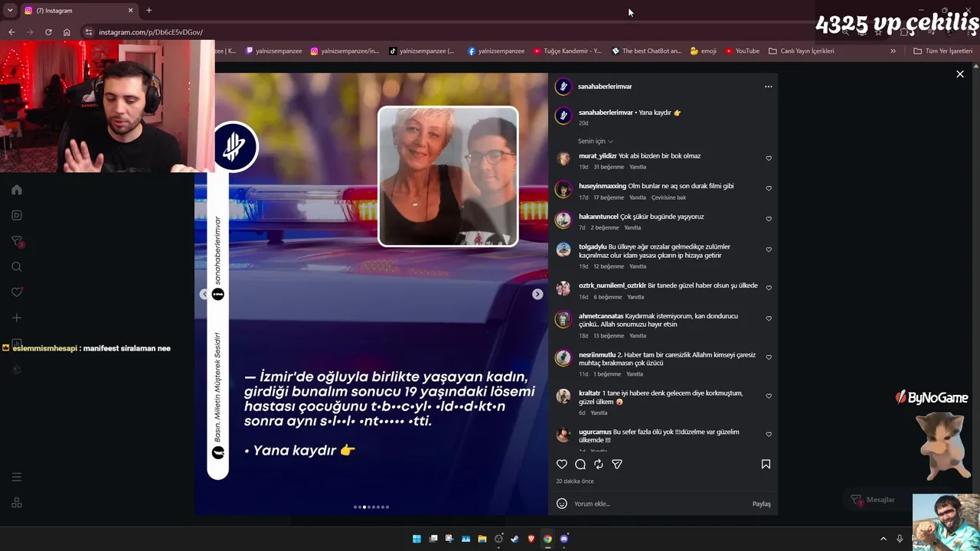Open the Facebook yalnizsempanzee bookmark
This screenshot has height=551, width=980.
pos(495,51)
